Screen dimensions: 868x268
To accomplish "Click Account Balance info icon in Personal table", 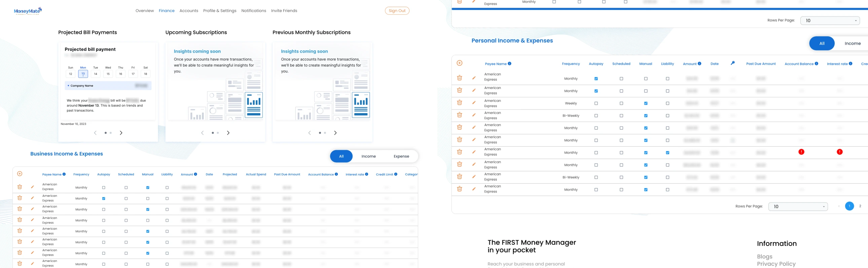I will (817, 63).
